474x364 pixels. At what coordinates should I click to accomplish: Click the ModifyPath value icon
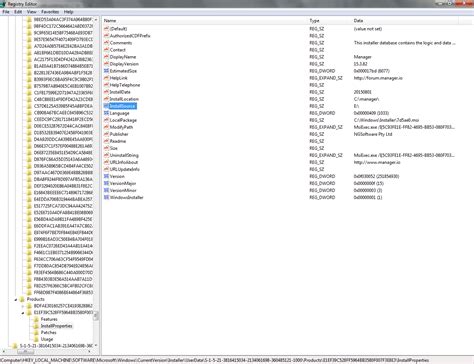tap(106, 127)
